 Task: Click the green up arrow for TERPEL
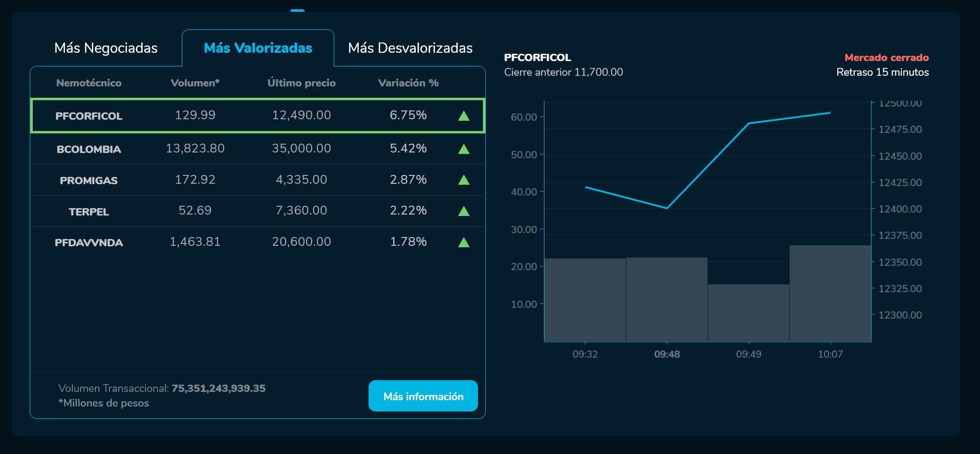(463, 211)
